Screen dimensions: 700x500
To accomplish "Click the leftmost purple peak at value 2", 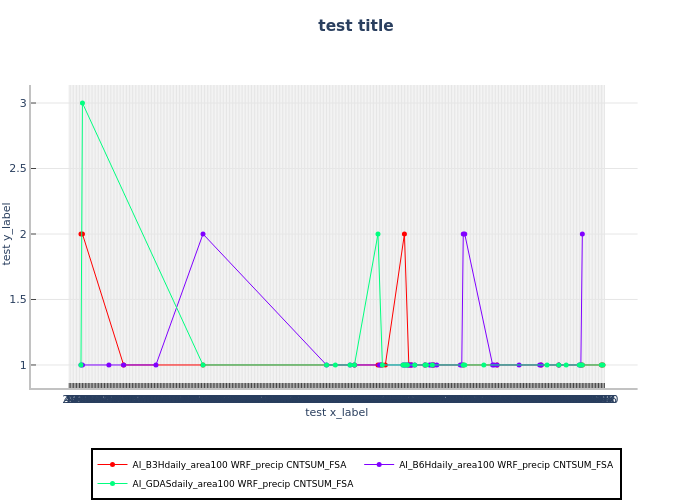I will 203,234.
